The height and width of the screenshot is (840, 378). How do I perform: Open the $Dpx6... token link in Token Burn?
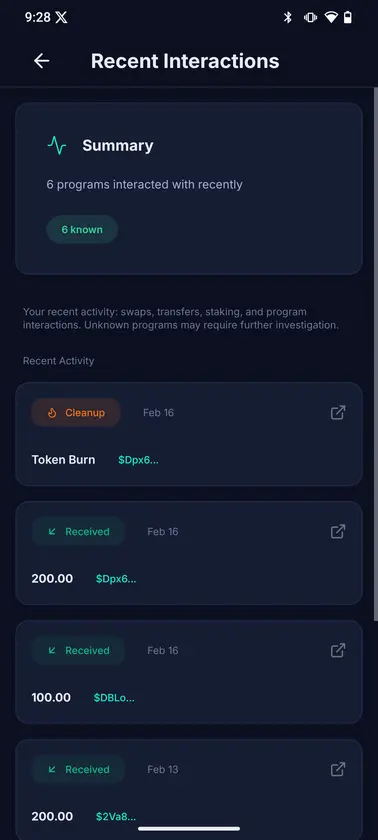(138, 460)
